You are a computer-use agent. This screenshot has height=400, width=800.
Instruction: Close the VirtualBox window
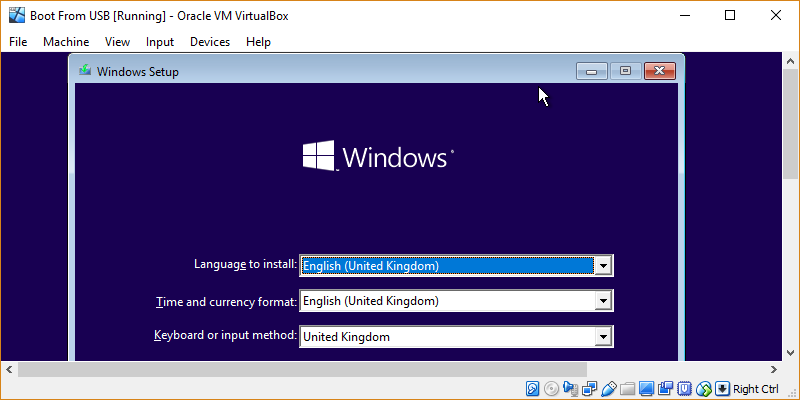point(776,15)
